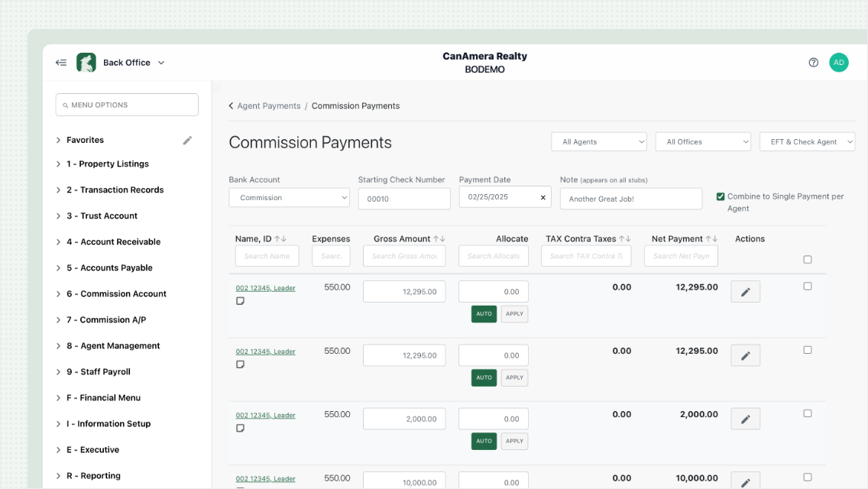The height and width of the screenshot is (489, 868).
Task: Select the 10,000.00 row checkbox
Action: coord(808,478)
